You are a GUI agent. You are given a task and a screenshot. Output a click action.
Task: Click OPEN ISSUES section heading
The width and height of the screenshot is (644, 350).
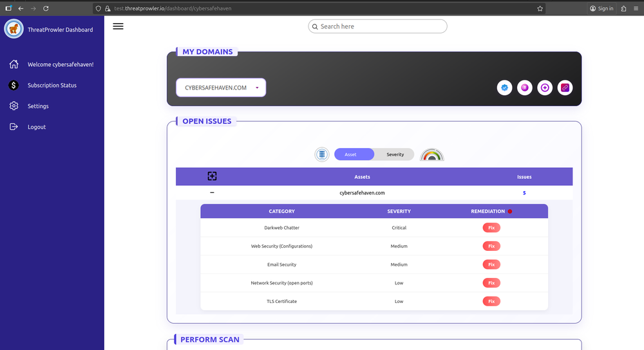coord(207,121)
